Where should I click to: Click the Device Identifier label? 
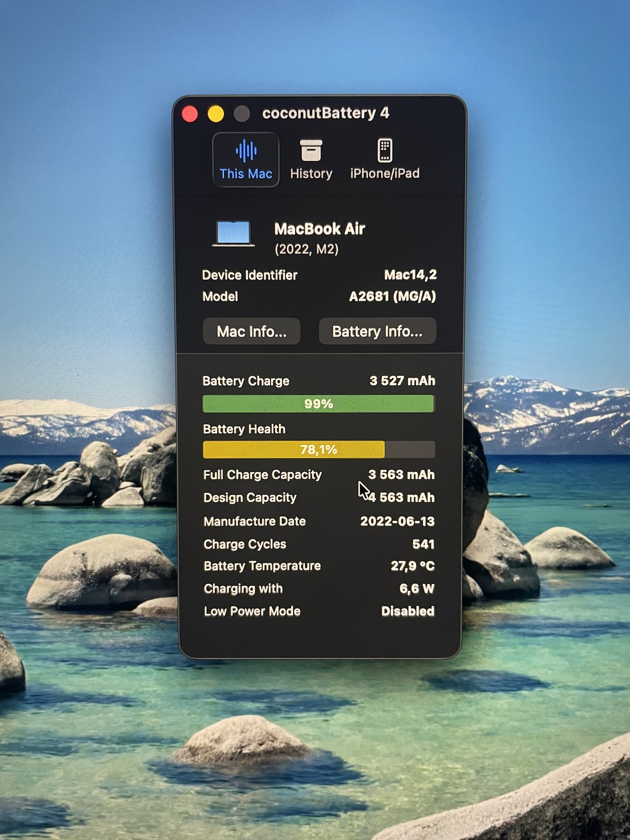(x=250, y=275)
